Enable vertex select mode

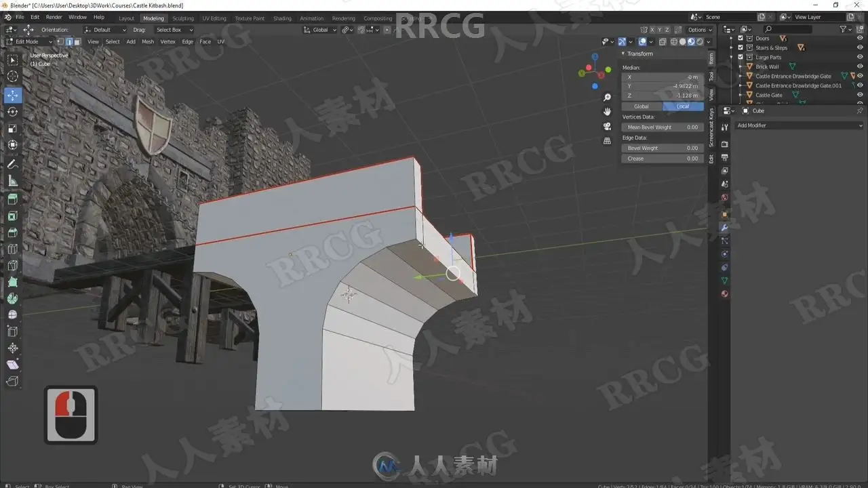(x=61, y=41)
